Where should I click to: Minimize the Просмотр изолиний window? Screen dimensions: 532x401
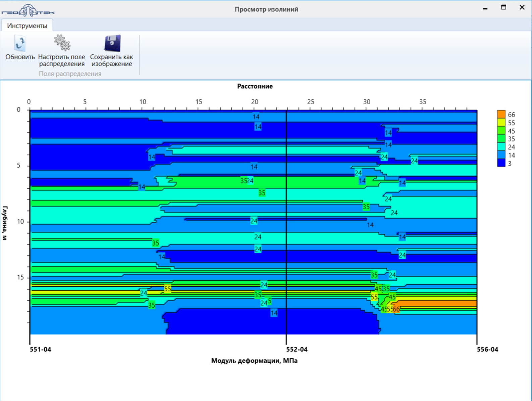point(485,8)
